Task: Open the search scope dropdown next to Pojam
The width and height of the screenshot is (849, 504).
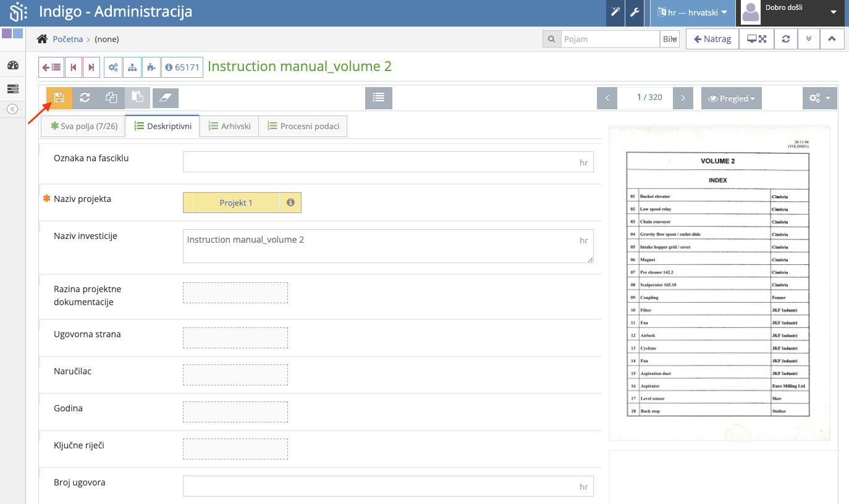Action: click(x=670, y=39)
